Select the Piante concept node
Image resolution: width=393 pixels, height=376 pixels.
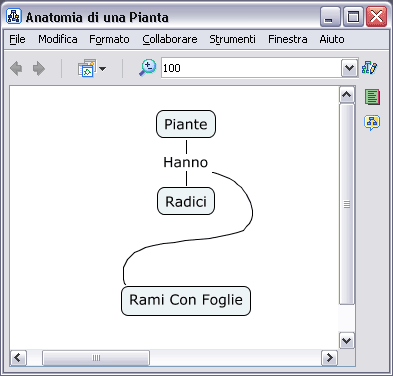[x=186, y=124]
